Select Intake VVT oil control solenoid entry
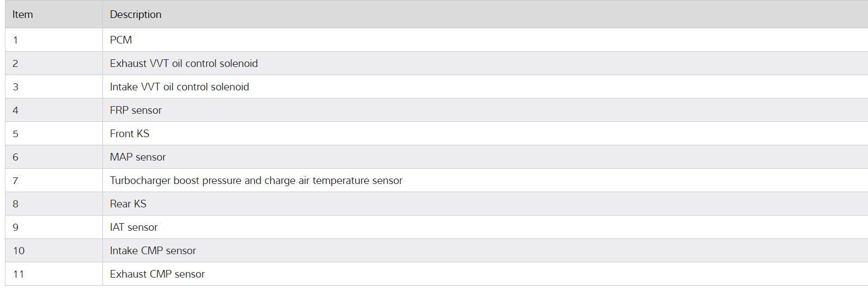Viewport: 868px width, 295px height. 179,87
